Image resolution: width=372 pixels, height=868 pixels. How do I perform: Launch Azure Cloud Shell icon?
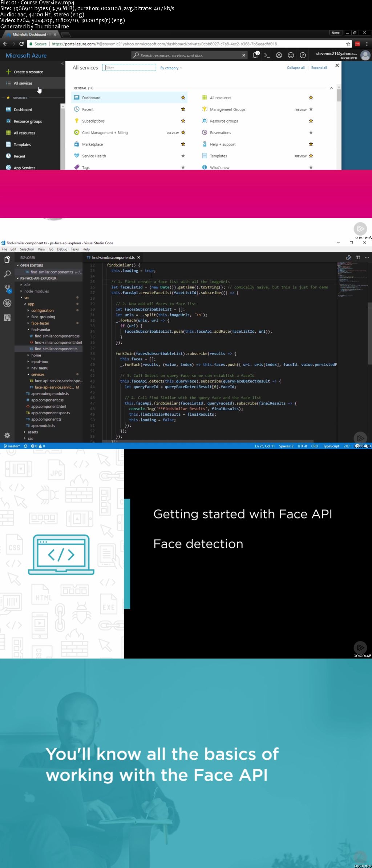267,55
